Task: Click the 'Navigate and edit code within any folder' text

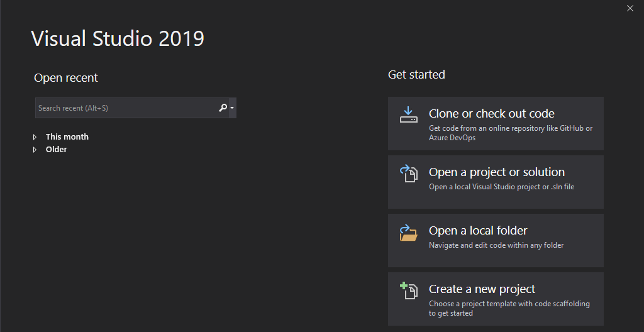Action: tap(496, 245)
